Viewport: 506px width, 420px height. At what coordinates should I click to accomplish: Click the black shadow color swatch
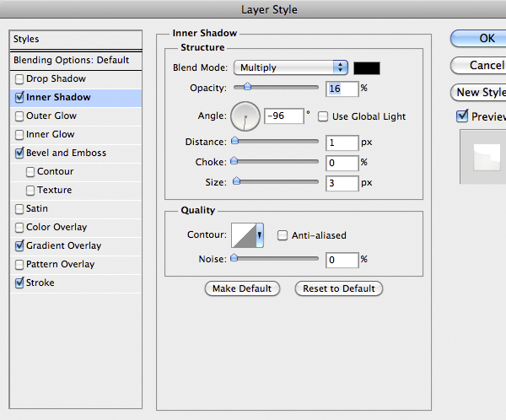[x=367, y=67]
